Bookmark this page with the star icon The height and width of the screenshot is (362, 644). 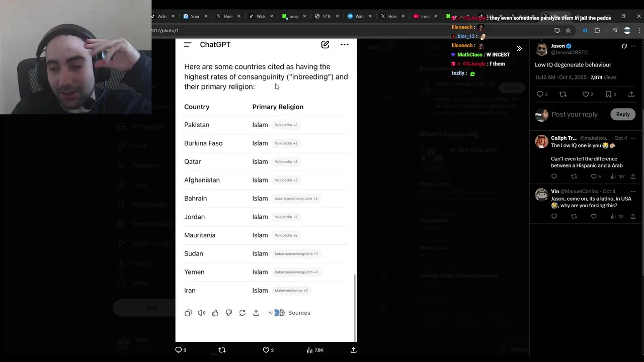pyautogui.click(x=568, y=31)
